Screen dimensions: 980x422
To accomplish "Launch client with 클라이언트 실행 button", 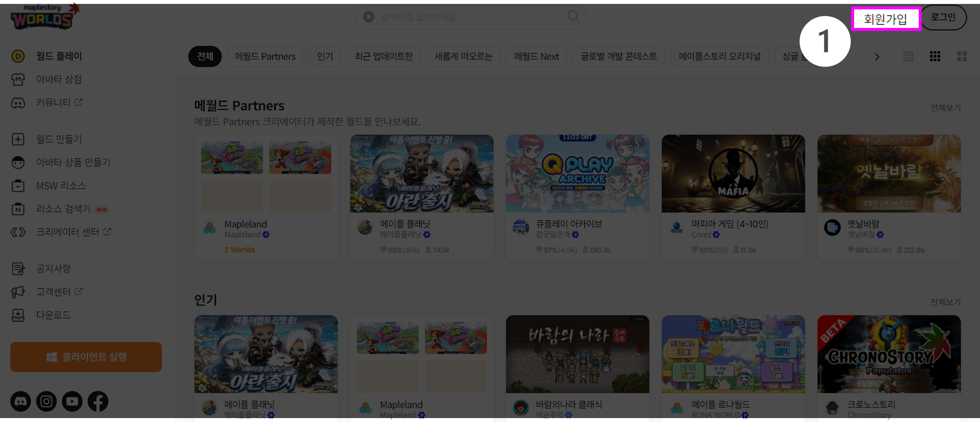I will [86, 357].
